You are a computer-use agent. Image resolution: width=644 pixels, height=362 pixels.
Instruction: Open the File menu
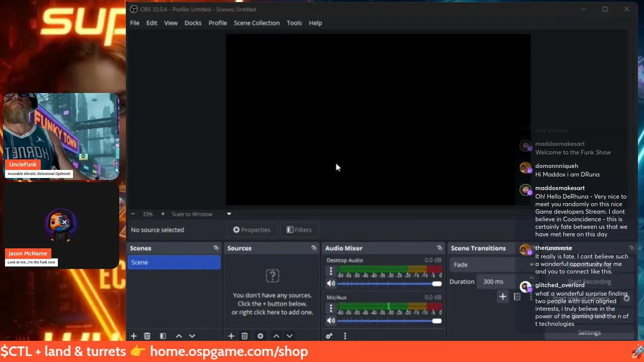point(135,23)
